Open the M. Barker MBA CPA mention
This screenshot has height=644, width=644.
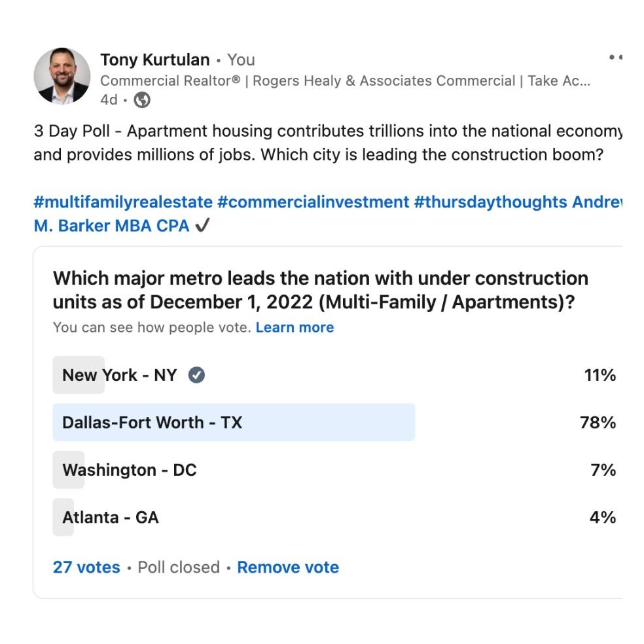coord(111,226)
